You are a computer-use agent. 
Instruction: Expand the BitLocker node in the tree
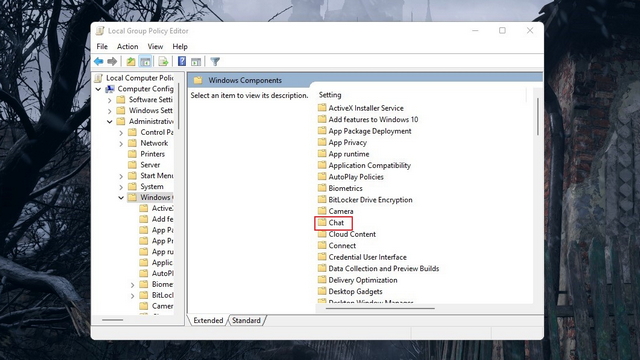[x=132, y=296]
